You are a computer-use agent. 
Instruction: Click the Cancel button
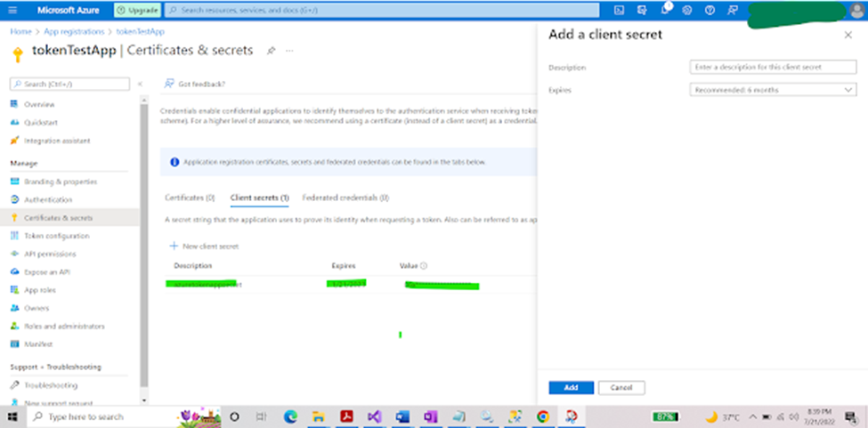point(621,388)
